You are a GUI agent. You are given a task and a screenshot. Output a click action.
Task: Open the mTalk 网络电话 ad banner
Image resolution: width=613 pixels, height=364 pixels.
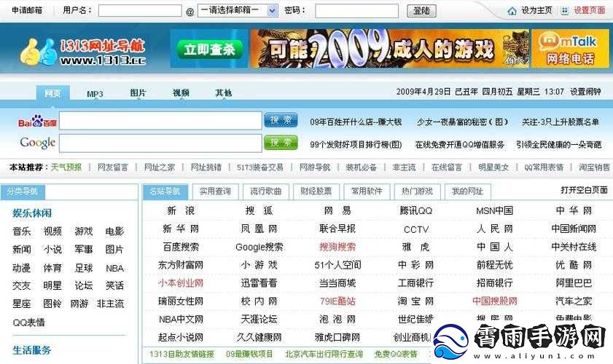coord(570,50)
